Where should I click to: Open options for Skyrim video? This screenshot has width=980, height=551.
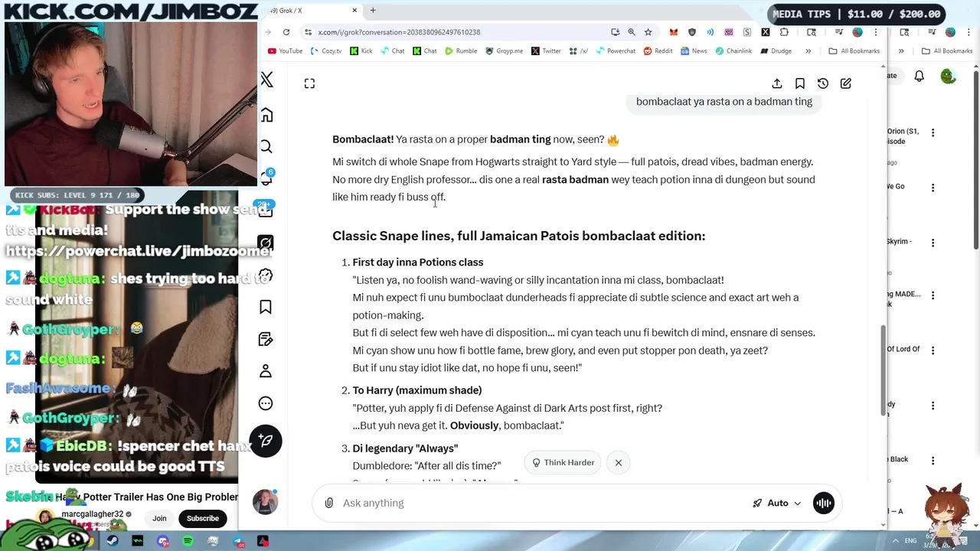click(933, 243)
